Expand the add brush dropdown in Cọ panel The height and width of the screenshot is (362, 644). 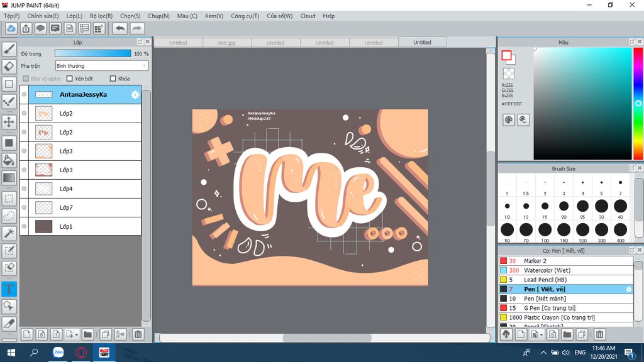pos(541,335)
